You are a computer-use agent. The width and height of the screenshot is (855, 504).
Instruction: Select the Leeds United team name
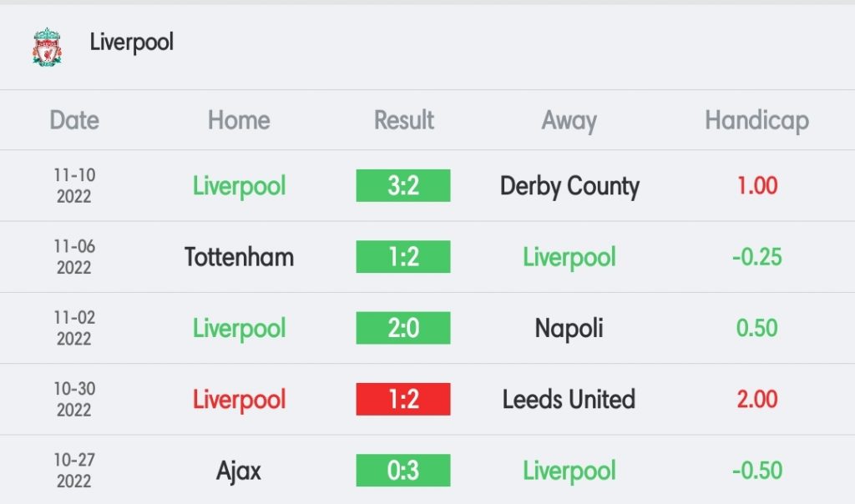[569, 400]
